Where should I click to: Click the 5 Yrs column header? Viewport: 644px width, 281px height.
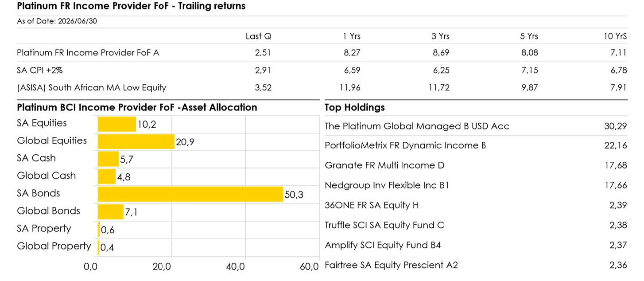529,36
